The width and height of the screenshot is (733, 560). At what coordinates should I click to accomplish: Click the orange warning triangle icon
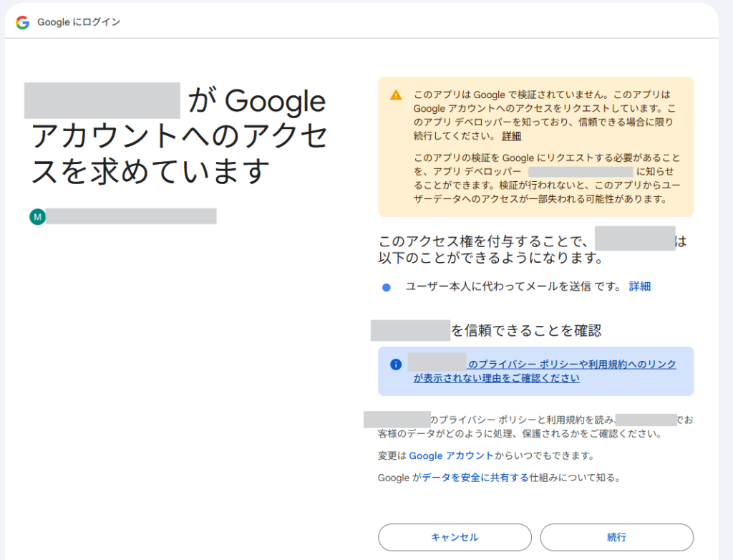coord(396,95)
